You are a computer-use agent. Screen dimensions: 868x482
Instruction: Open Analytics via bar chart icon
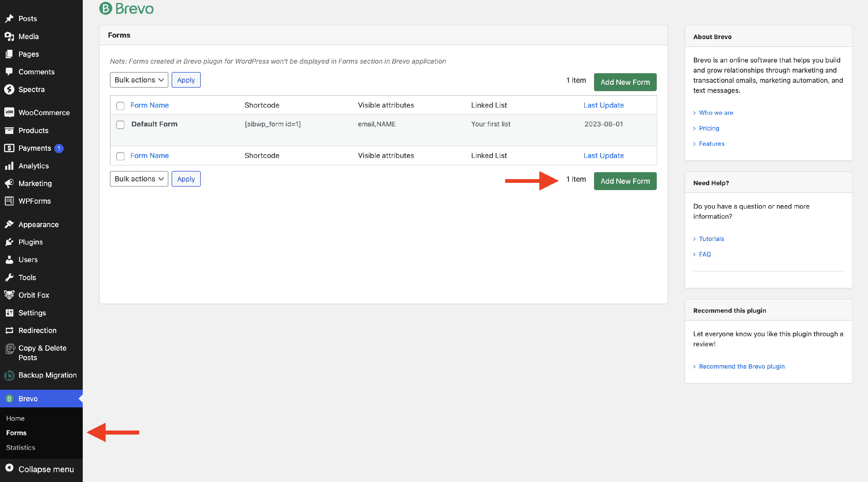[9, 166]
